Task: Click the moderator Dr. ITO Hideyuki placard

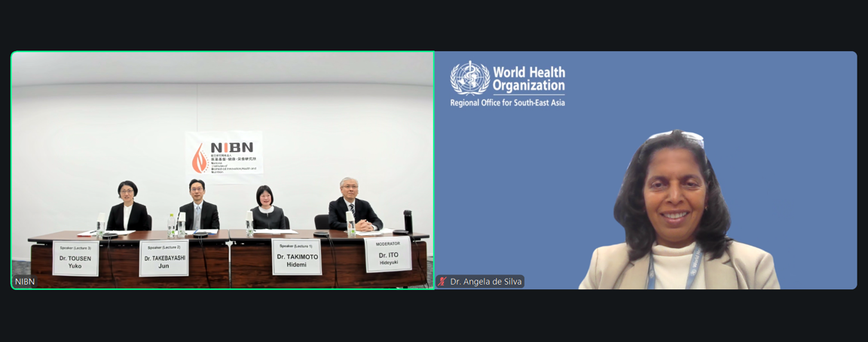Action: click(388, 255)
